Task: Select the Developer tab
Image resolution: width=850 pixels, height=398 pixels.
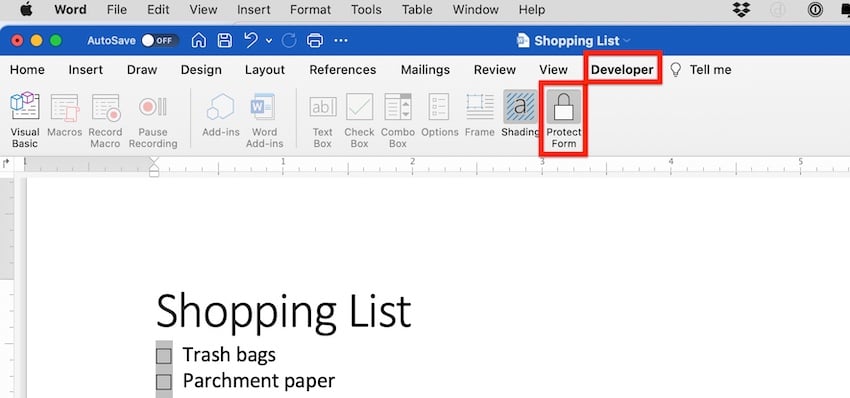Action: 622,69
